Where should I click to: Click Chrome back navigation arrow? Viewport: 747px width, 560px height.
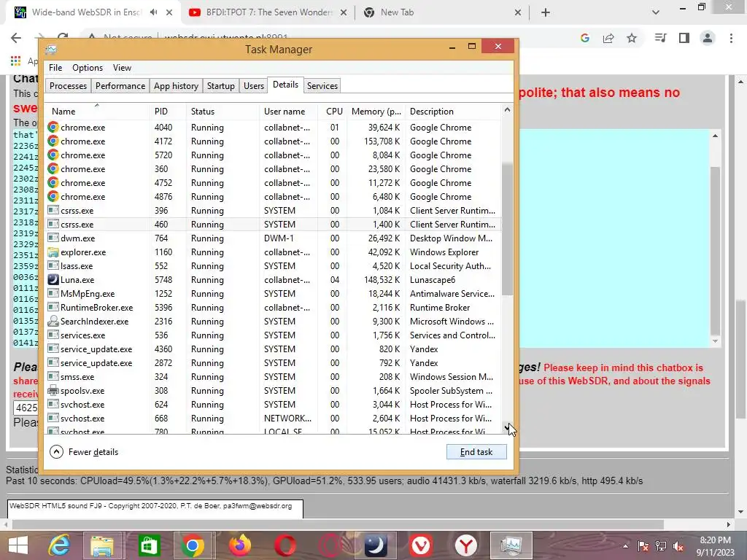pos(16,38)
